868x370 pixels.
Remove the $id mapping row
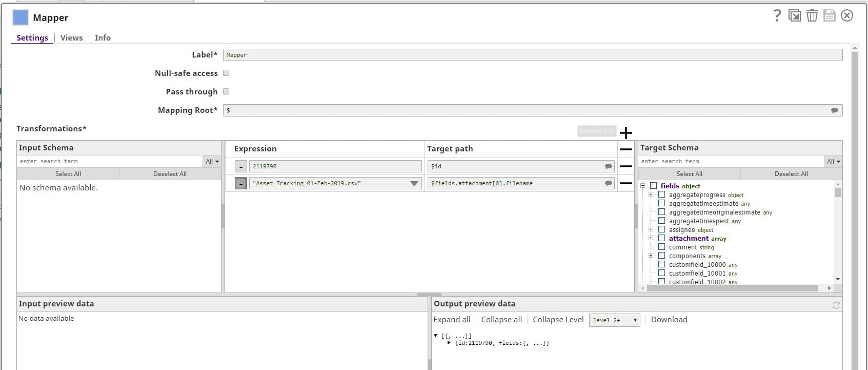pyautogui.click(x=626, y=166)
